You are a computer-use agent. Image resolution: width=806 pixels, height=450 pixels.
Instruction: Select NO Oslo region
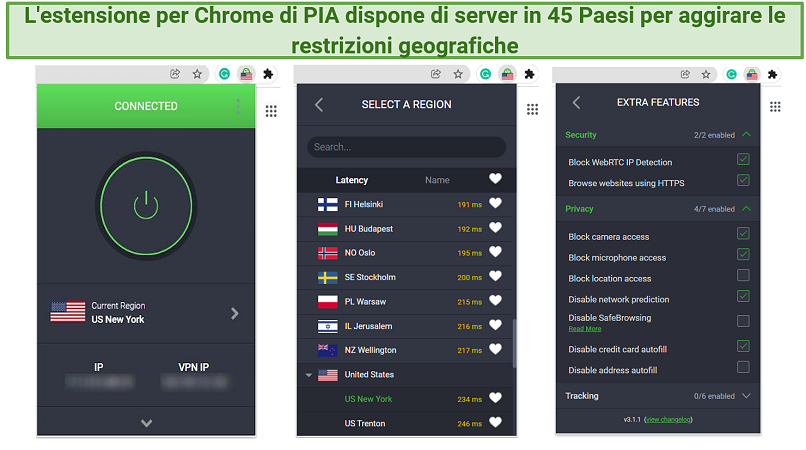tap(406, 253)
